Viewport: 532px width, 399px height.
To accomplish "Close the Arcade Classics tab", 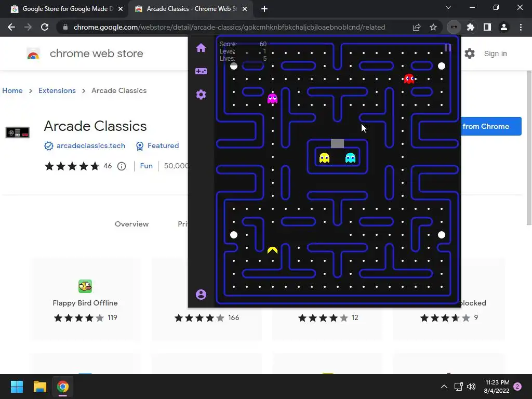I will pyautogui.click(x=245, y=9).
